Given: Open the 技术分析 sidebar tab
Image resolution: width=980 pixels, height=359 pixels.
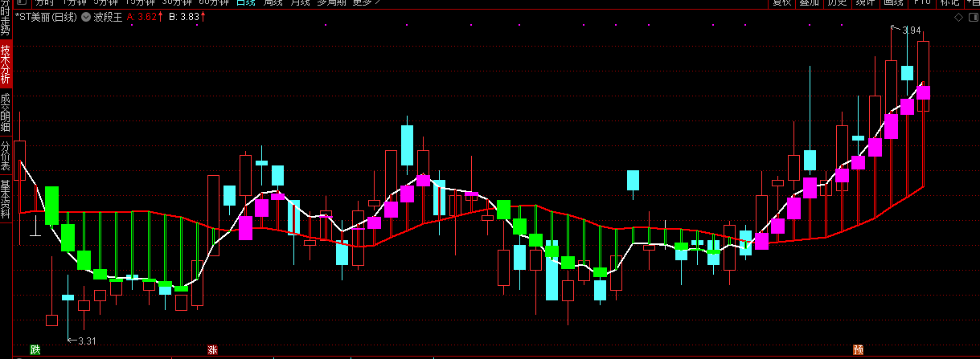Looking at the screenshot, I should tap(6, 63).
